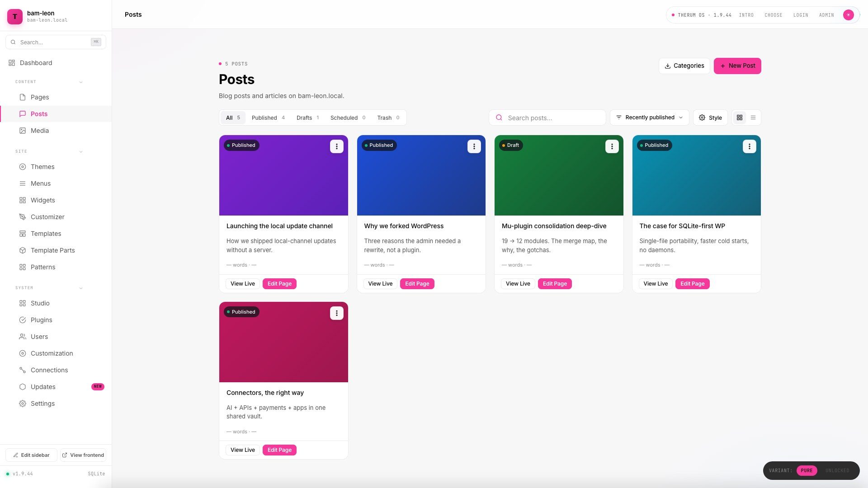Click the purple 'Launching the local update channel' cover

283,175
